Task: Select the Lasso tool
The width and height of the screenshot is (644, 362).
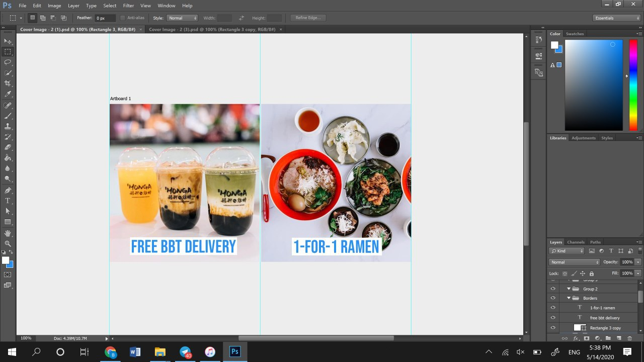Action: tap(8, 62)
